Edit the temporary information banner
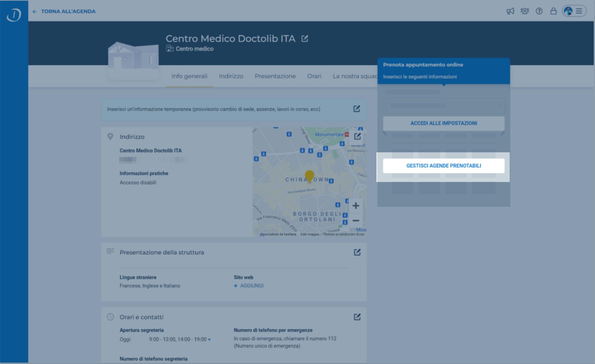Screen dimensions: 595x364 point(357,109)
